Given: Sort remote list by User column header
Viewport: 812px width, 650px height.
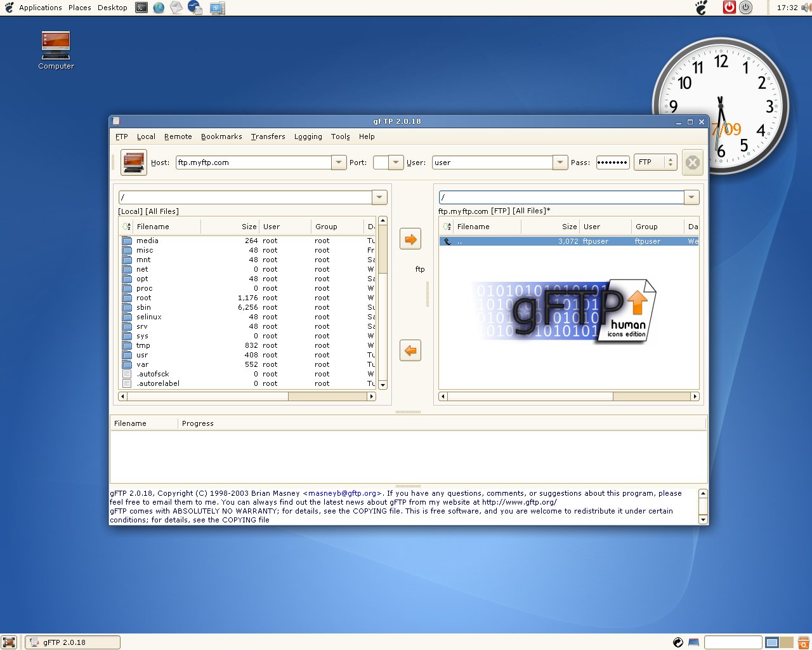Looking at the screenshot, I should [606, 227].
